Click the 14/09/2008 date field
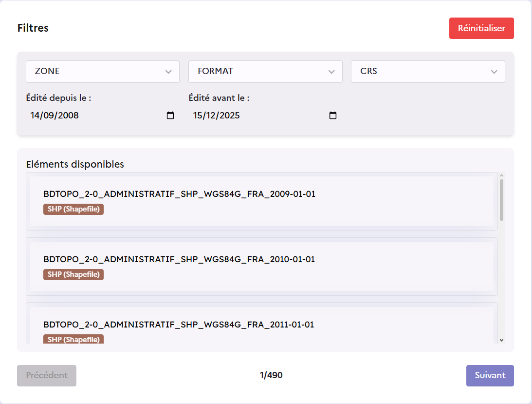 (55, 116)
